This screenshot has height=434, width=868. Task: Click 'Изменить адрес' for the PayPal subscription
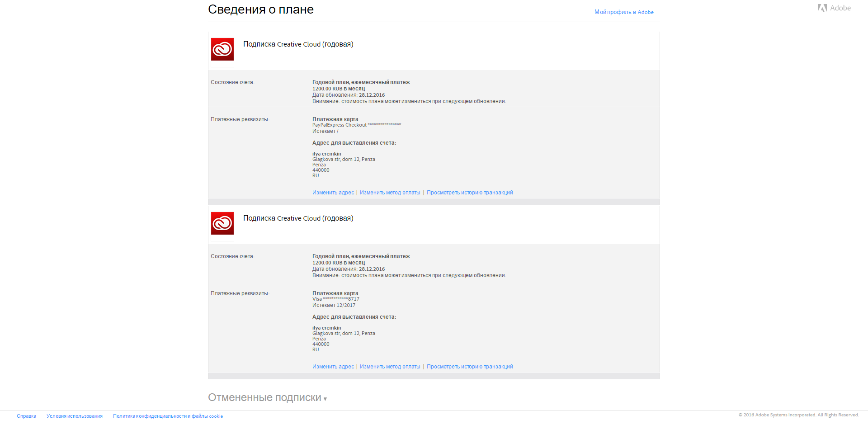(x=333, y=193)
